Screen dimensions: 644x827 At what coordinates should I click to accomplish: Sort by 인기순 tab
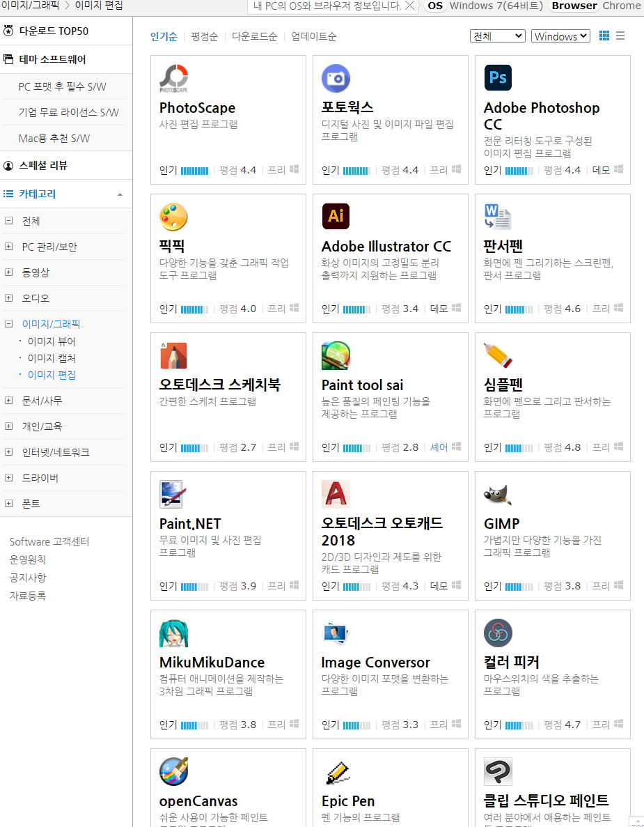tap(164, 36)
